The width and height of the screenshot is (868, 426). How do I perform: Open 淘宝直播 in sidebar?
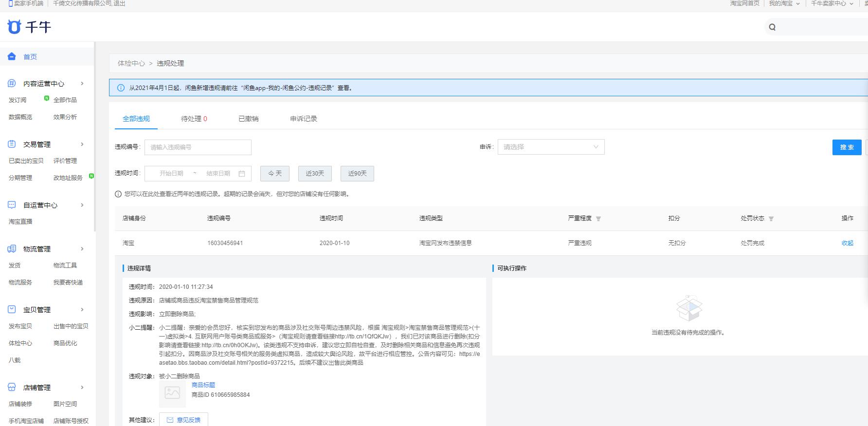[20, 222]
